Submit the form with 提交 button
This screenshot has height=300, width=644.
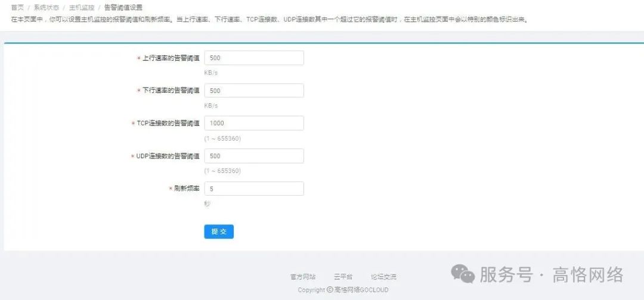click(219, 232)
